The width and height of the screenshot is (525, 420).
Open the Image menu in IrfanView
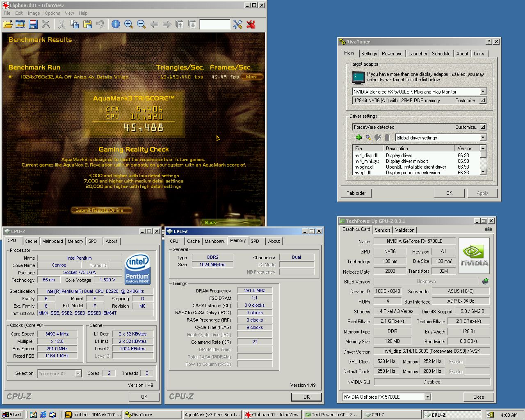coord(34,13)
